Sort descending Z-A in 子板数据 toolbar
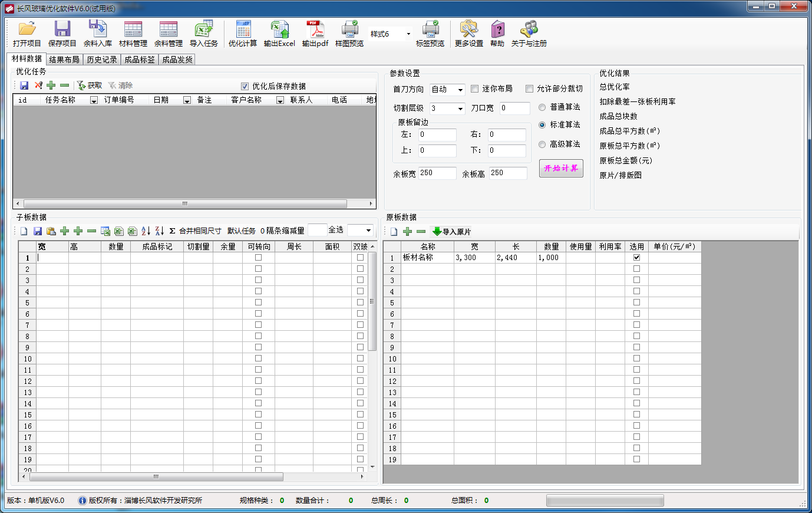Viewport: 812px width, 513px height. [x=160, y=231]
